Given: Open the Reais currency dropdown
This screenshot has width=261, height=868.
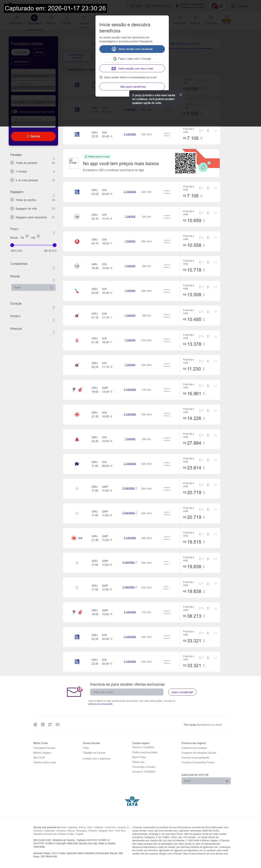Looking at the screenshot, I should (x=33, y=287).
